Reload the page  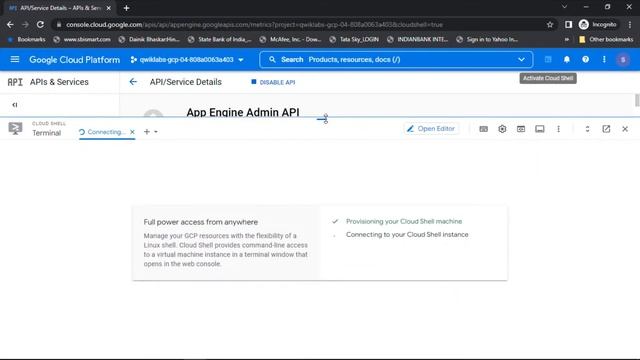pos(40,24)
